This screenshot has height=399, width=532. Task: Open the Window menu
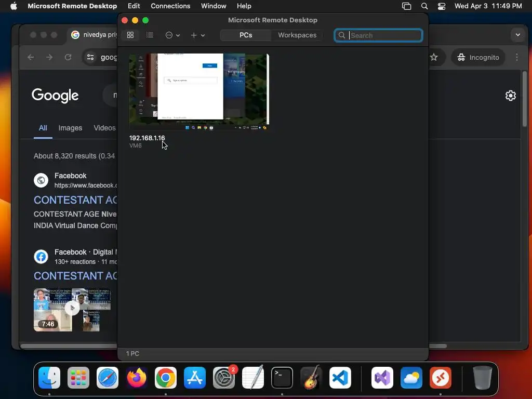pos(214,6)
